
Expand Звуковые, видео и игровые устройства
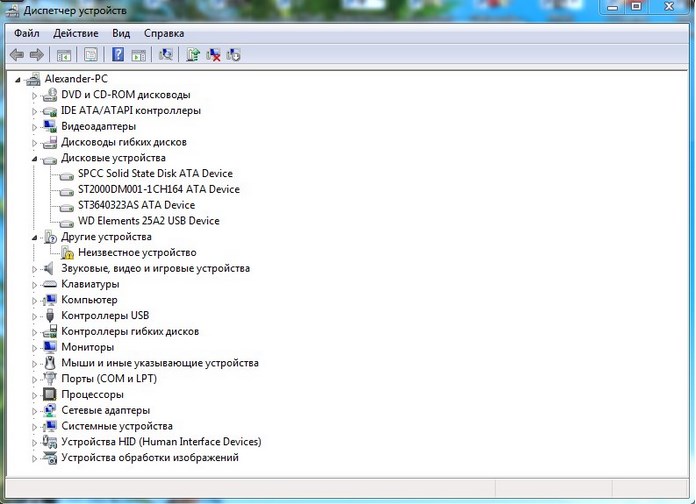point(34,269)
